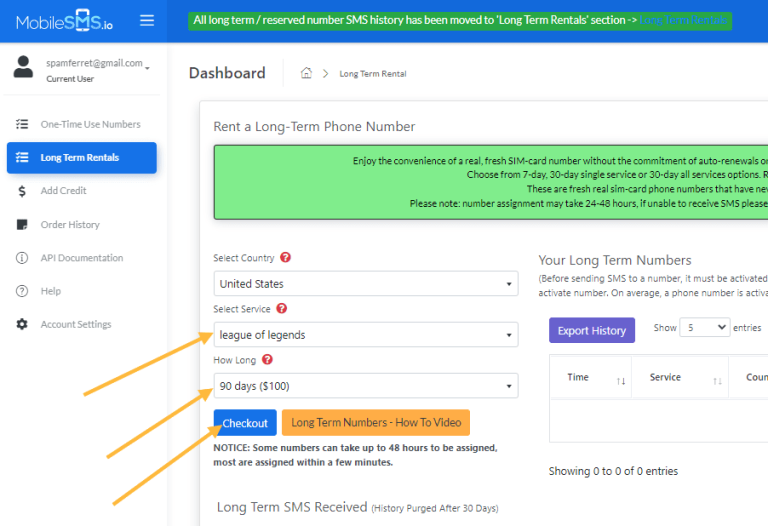
Task: Open the Select Country dropdown
Action: pos(365,284)
